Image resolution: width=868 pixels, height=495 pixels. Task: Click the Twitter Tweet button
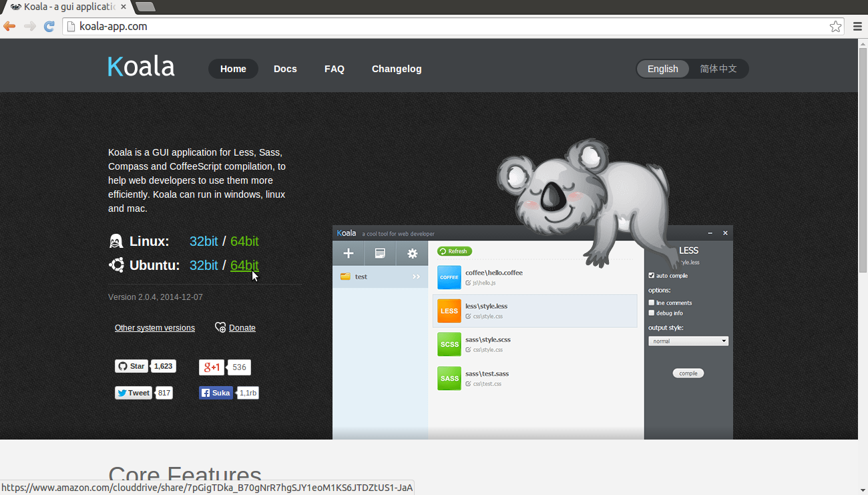coord(134,393)
